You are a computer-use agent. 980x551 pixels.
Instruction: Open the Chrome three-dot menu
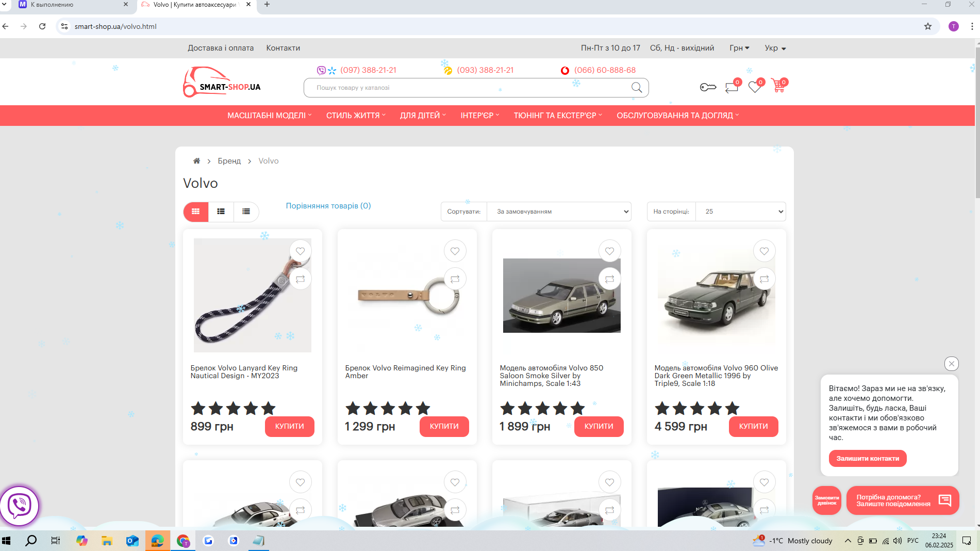(972, 26)
